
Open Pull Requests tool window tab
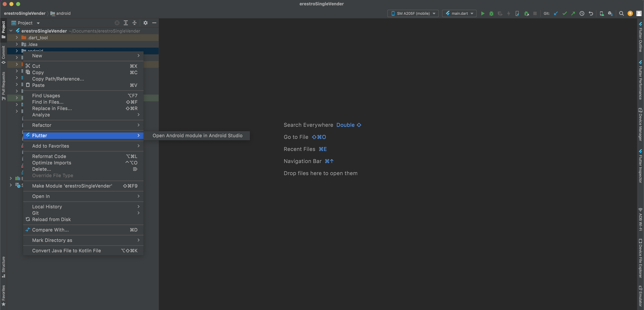(4, 86)
